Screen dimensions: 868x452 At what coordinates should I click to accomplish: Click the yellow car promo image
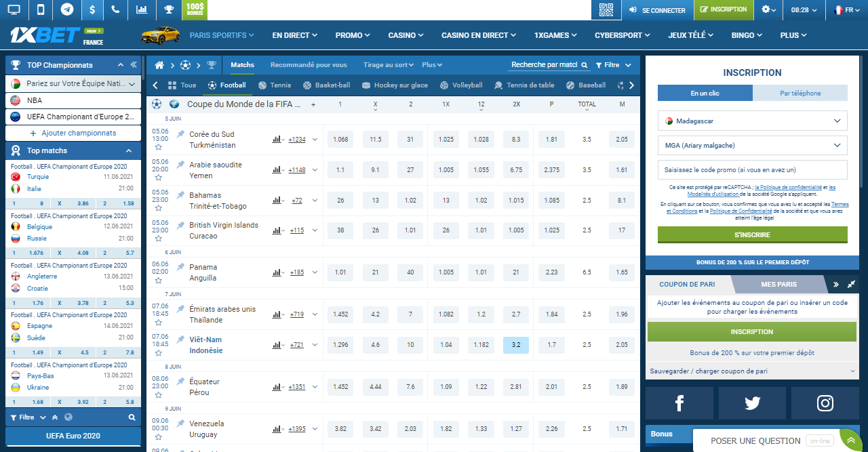pos(160,35)
